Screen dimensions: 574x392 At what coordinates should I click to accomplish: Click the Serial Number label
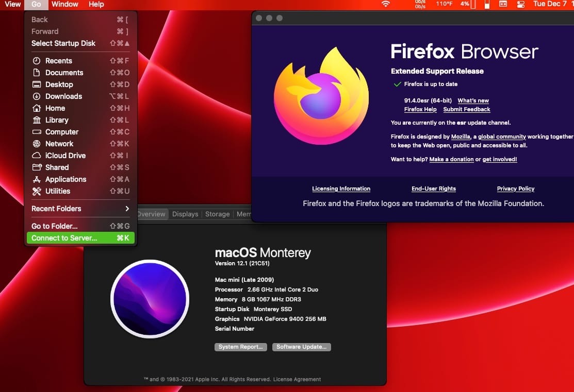pyautogui.click(x=234, y=329)
